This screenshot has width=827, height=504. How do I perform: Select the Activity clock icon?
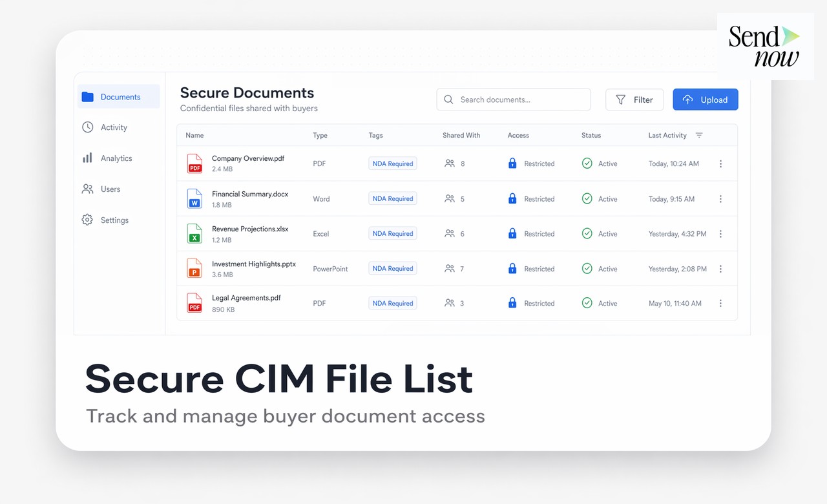point(87,127)
